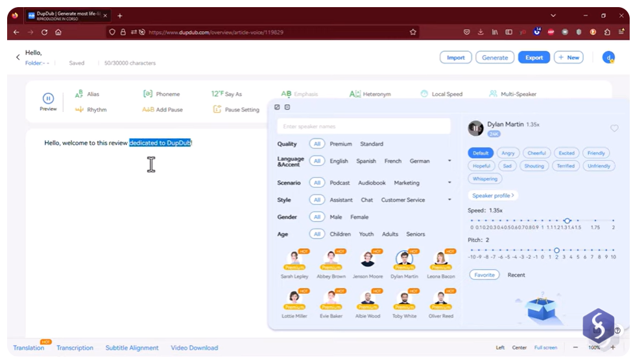Zoom in with the plus icon

click(x=613, y=348)
